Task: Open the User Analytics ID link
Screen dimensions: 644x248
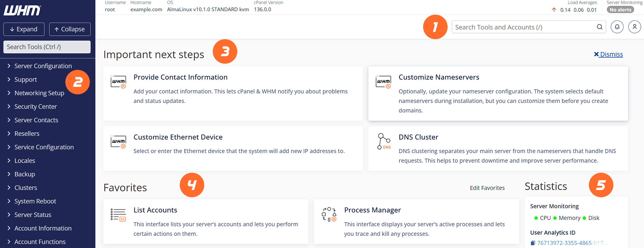Action: 572,243
